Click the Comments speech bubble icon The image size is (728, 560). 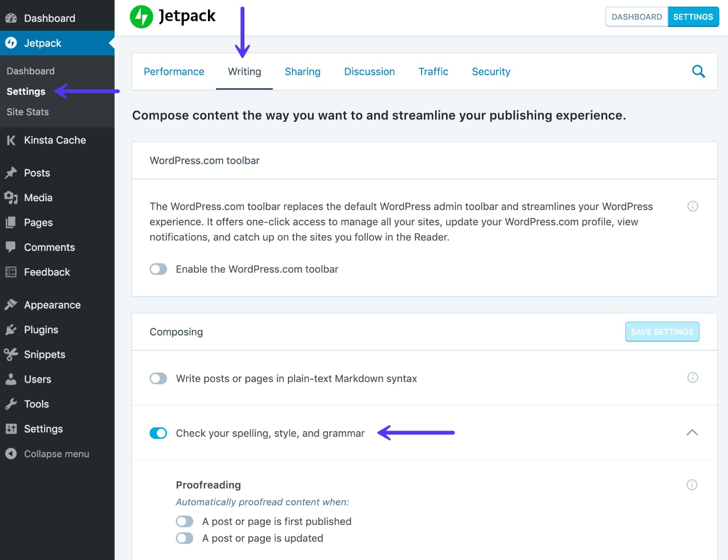click(11, 247)
